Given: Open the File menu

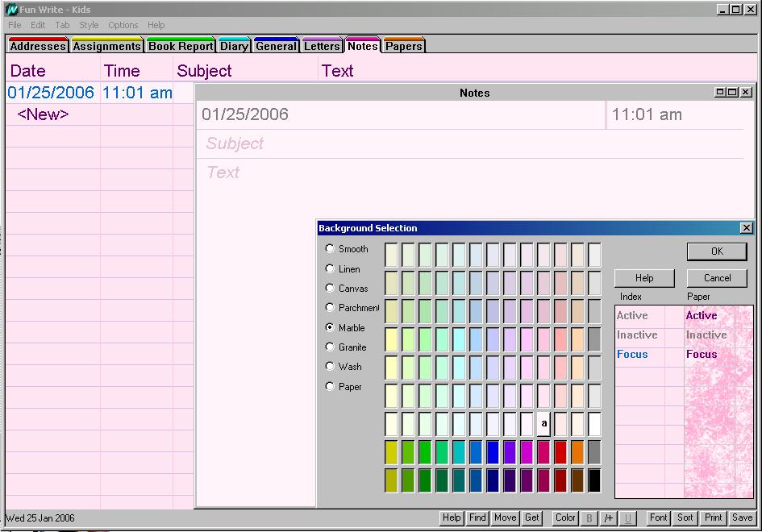Looking at the screenshot, I should [15, 25].
